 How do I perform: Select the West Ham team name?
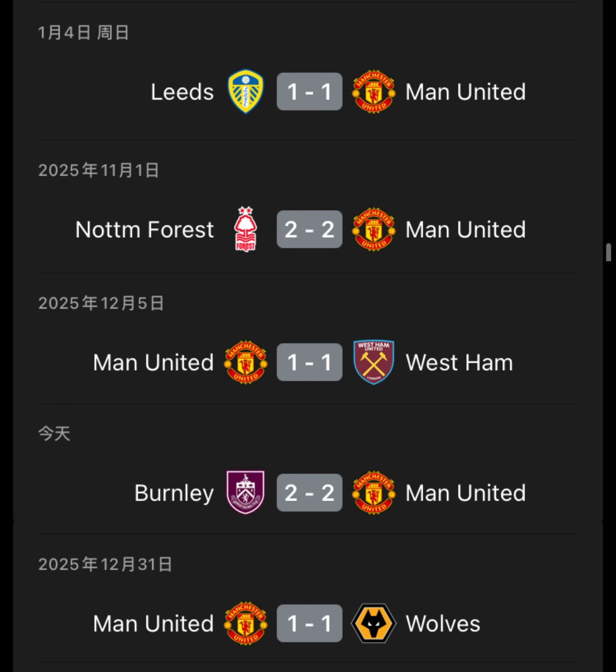(x=459, y=363)
